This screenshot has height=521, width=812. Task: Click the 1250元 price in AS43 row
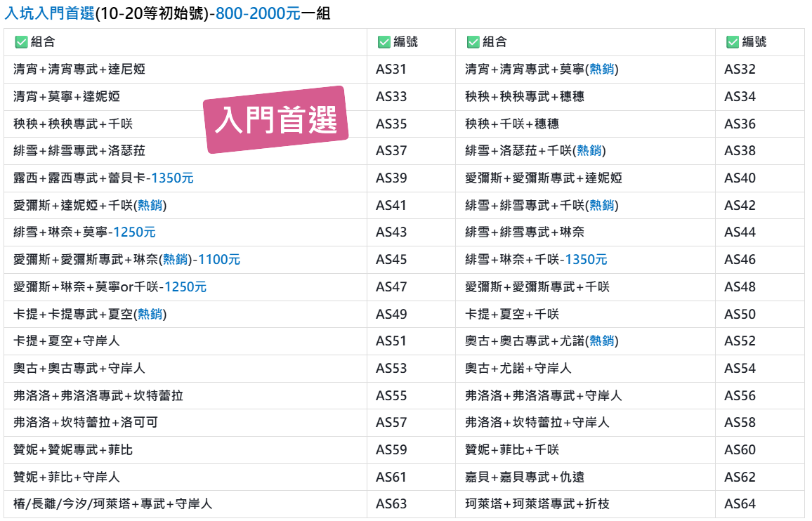(x=135, y=232)
